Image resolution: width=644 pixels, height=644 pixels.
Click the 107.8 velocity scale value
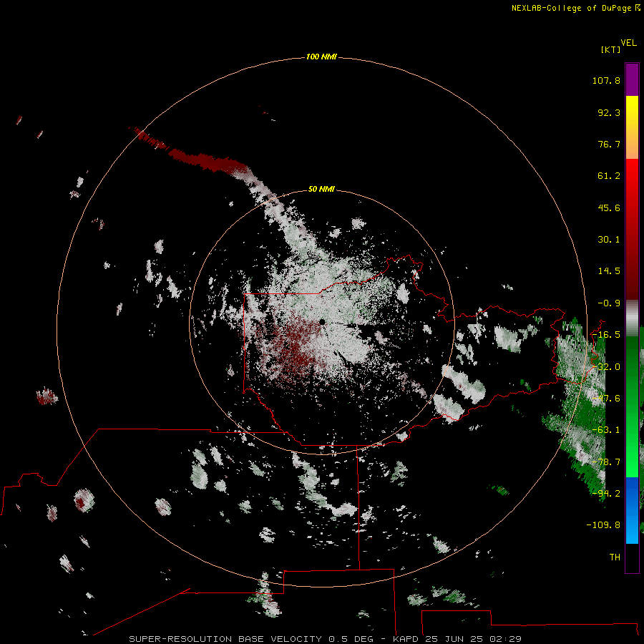click(606, 80)
